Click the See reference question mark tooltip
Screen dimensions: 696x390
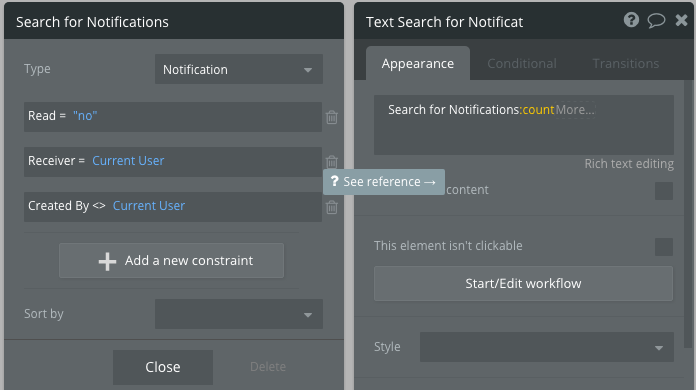pos(384,181)
